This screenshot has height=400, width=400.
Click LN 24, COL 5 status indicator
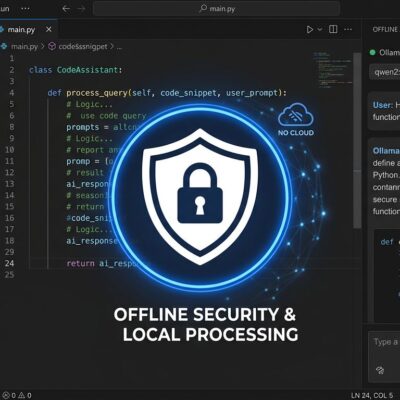point(372,396)
